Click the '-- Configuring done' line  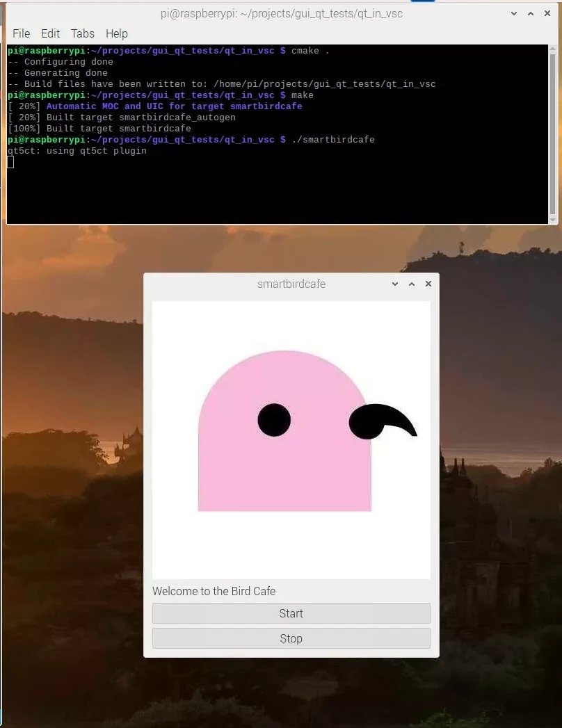[61, 62]
